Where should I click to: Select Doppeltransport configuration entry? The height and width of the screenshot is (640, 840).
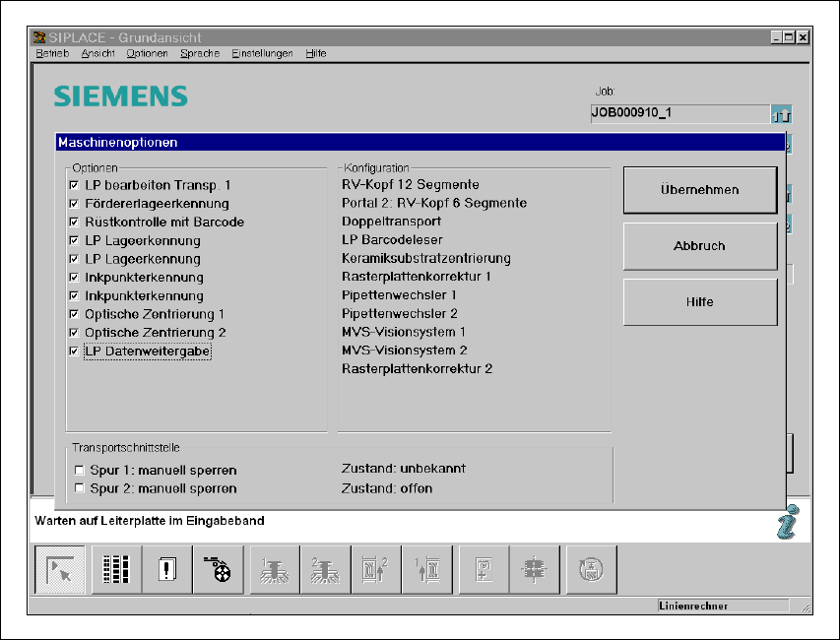(392, 222)
